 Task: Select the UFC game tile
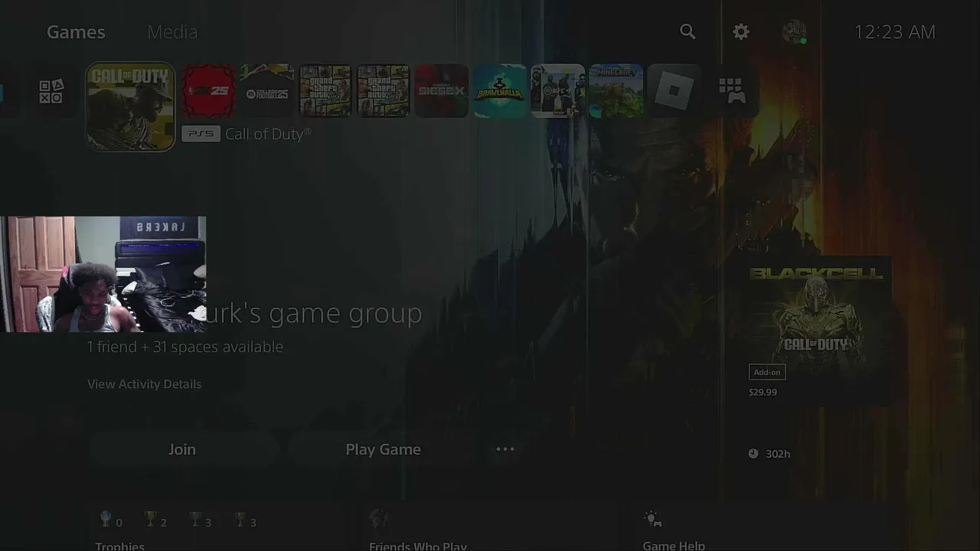coord(557,91)
